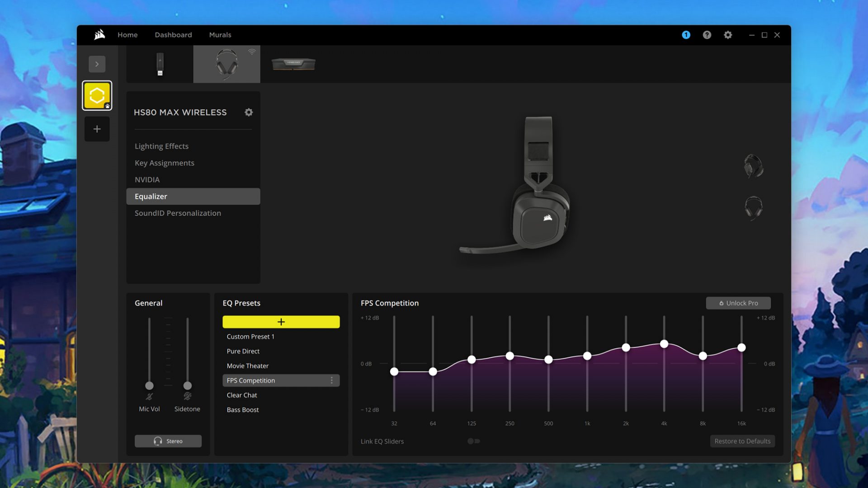This screenshot has height=488, width=868.
Task: Expand the collapsed sidebar with the arrow
Action: coord(97,64)
